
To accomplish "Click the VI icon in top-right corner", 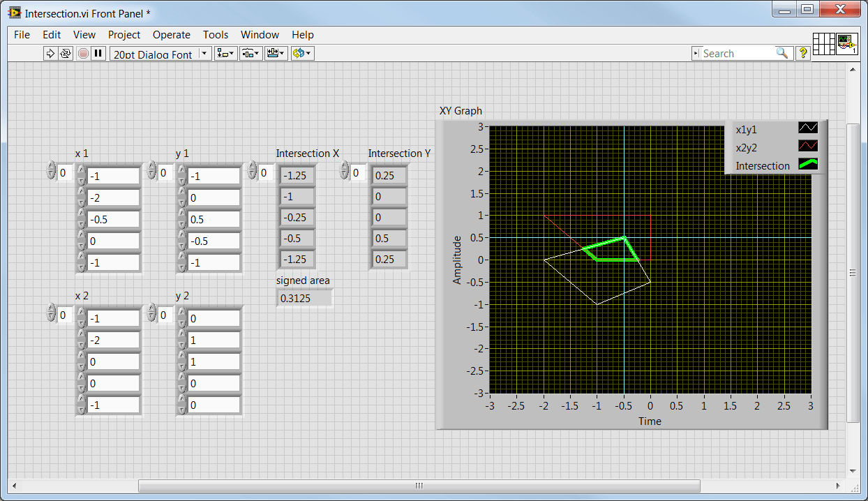I will (x=846, y=43).
